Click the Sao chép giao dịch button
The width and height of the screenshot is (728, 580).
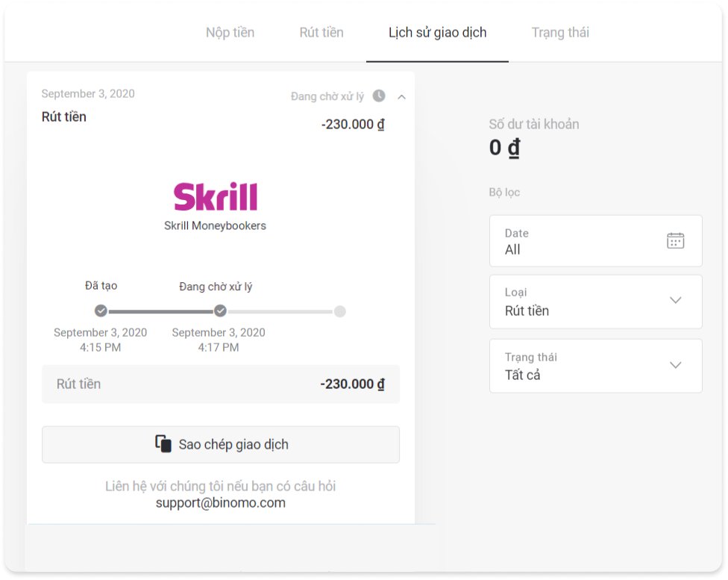(221, 444)
